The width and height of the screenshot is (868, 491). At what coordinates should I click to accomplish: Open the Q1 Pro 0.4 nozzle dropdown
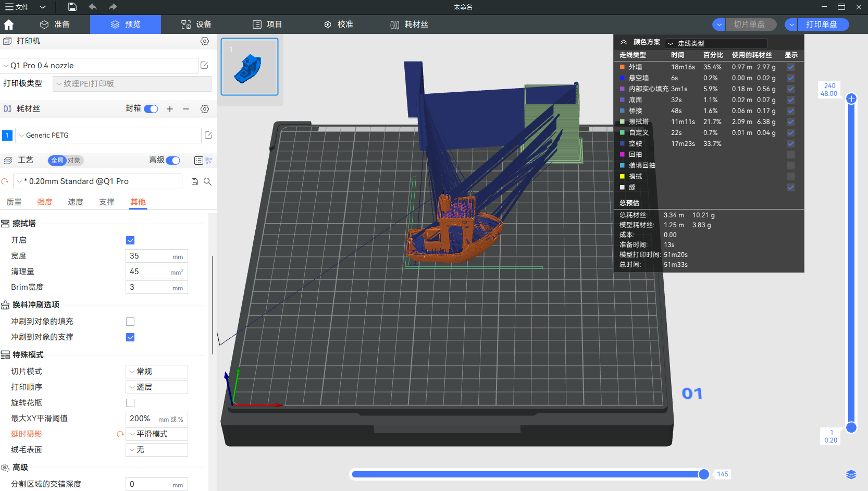tap(100, 66)
